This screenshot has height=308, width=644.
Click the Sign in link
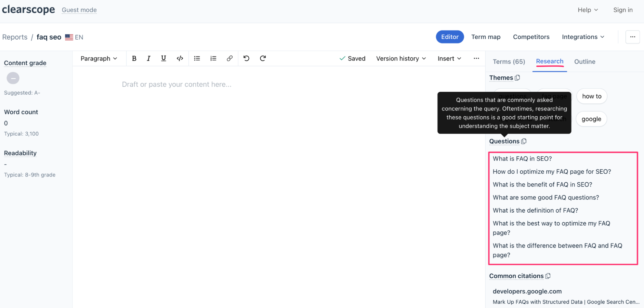(x=623, y=10)
